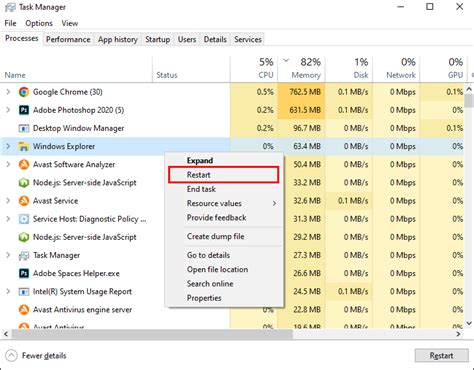Click the Restart button at bottom right

pos(441,356)
